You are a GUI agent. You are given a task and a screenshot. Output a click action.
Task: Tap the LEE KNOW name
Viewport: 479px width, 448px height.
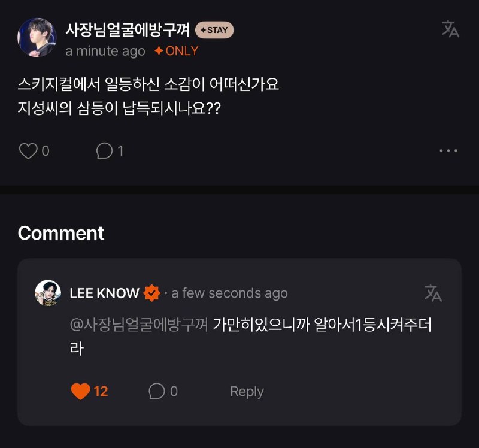104,293
